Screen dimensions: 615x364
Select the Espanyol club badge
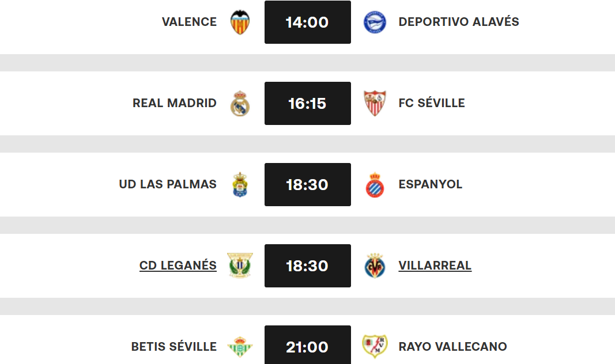tap(375, 184)
